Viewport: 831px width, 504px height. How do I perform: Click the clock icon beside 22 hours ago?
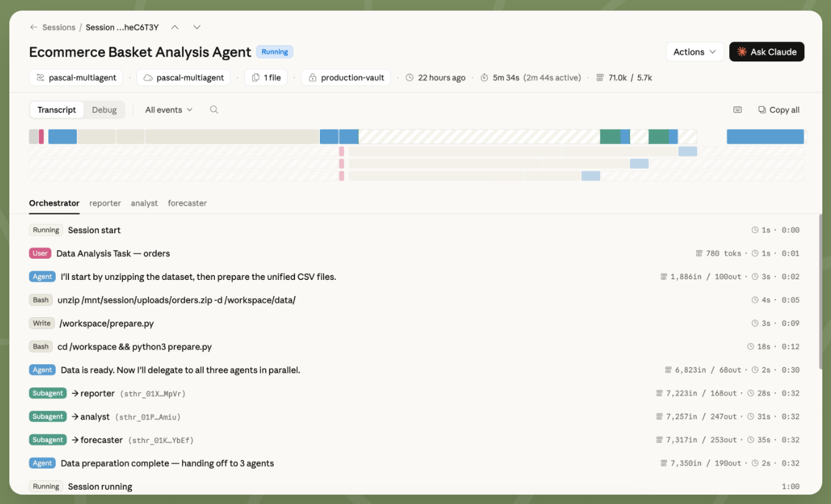[x=409, y=78]
